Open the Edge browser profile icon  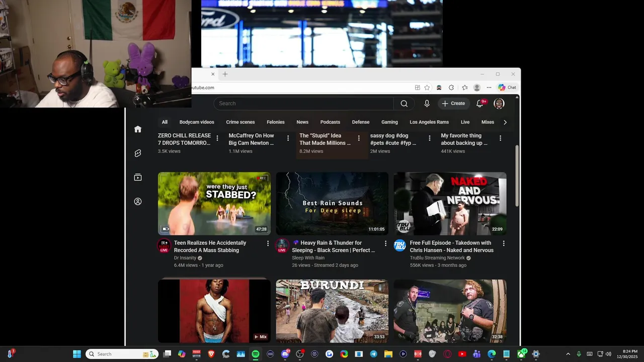[x=477, y=87]
